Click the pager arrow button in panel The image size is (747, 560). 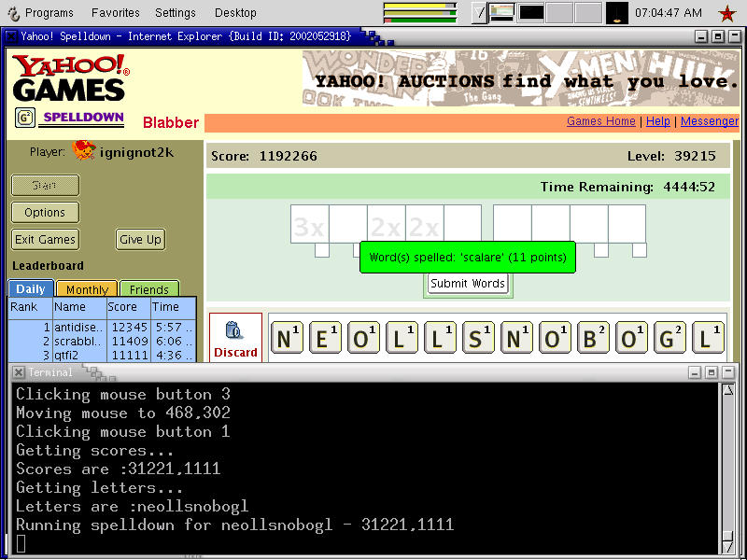click(479, 13)
